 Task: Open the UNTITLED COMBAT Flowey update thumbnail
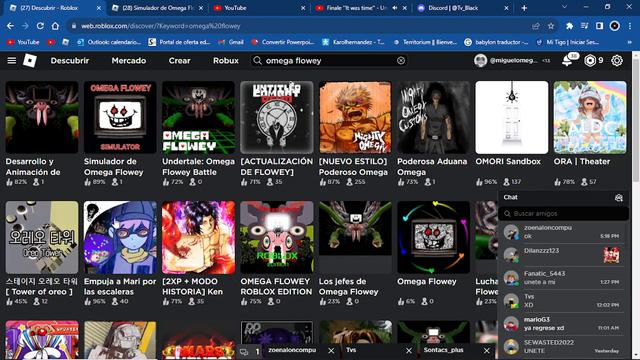pyautogui.click(x=276, y=117)
